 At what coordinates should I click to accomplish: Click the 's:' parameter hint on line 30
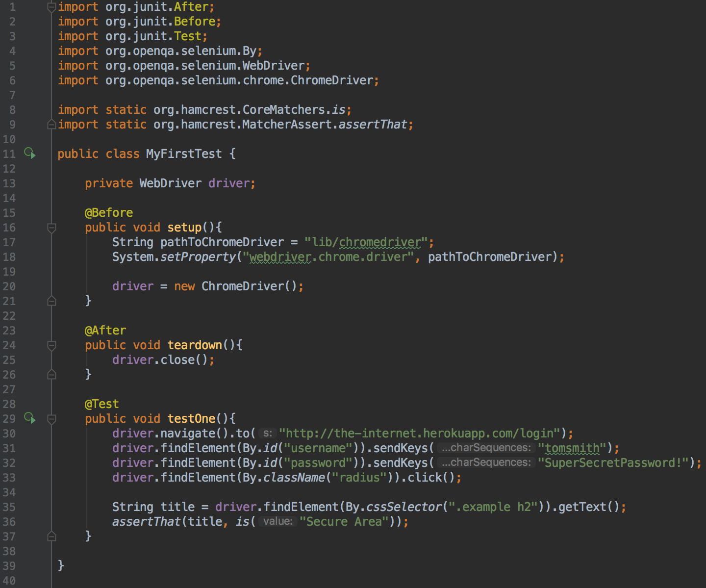[x=267, y=433]
